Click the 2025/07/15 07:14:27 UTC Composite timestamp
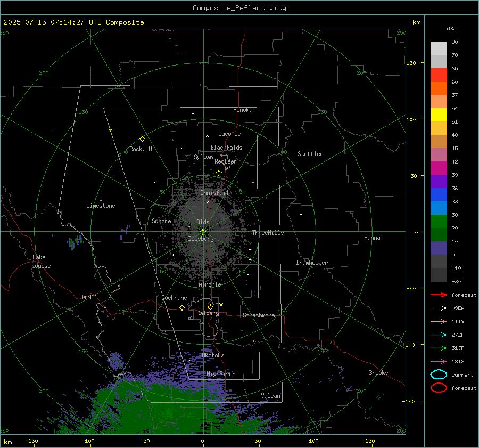The width and height of the screenshot is (479, 448). pos(74,22)
